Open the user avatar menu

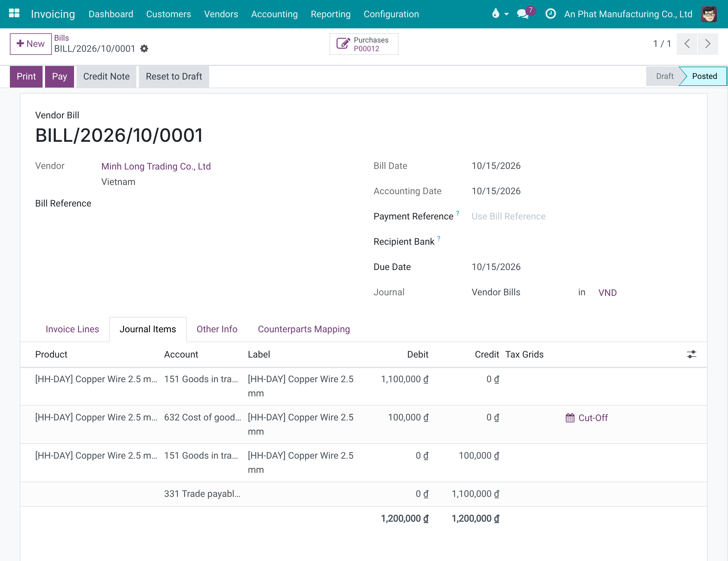click(x=709, y=14)
